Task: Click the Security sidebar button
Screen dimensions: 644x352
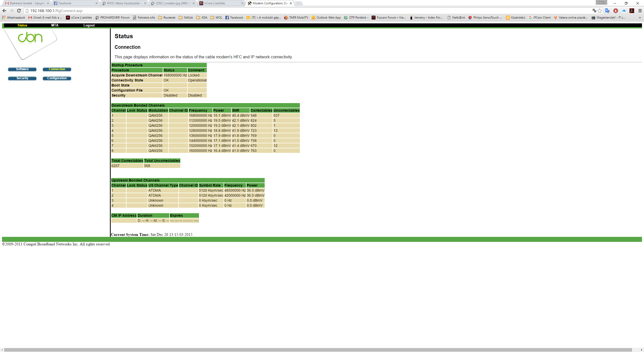Action: tap(22, 78)
